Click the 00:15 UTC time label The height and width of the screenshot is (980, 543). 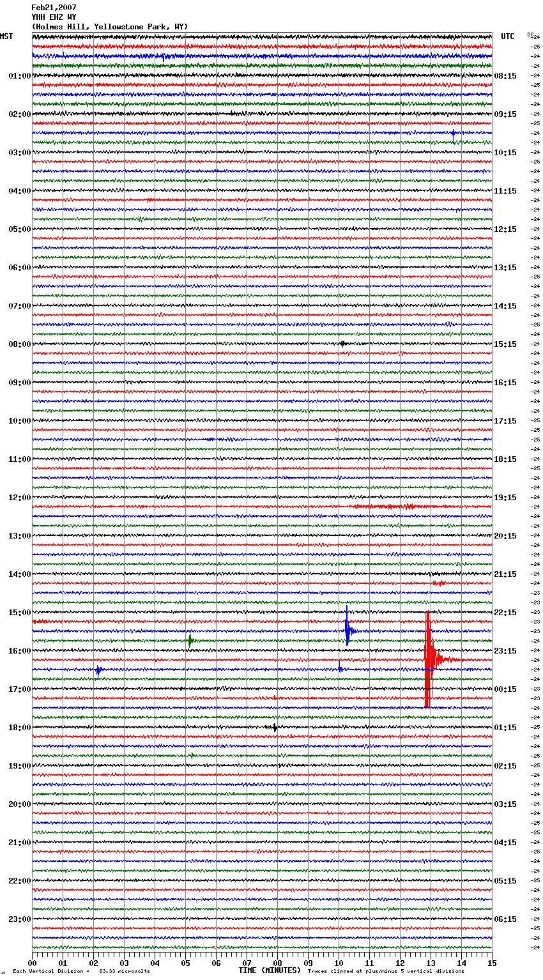(x=505, y=689)
